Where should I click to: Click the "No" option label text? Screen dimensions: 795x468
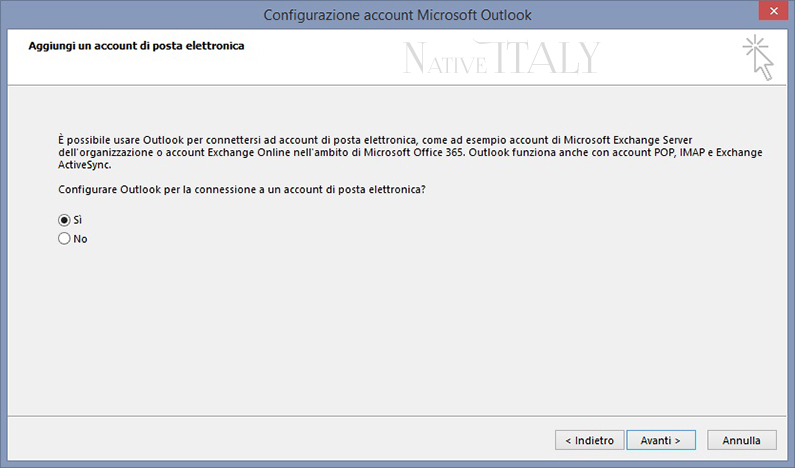pyautogui.click(x=80, y=239)
